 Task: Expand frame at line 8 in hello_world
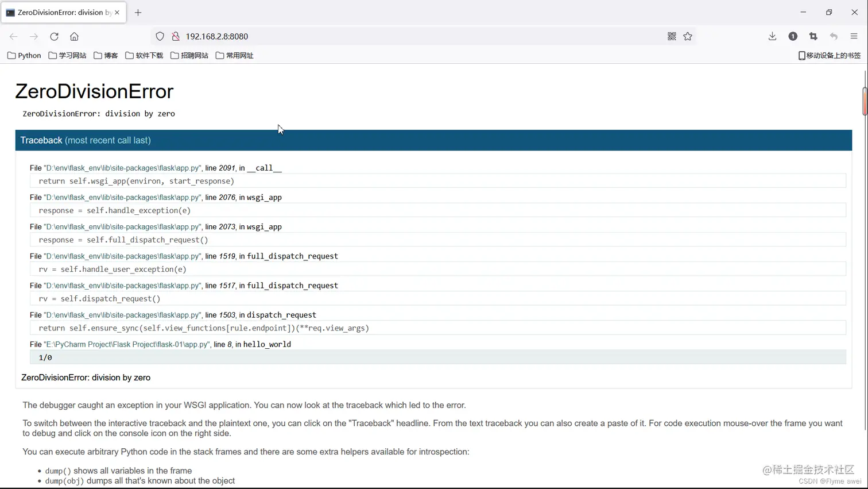point(160,344)
